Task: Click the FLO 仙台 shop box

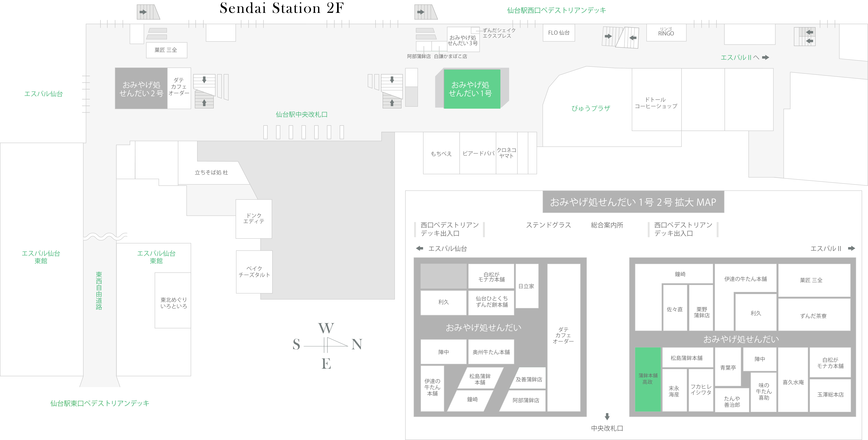Action: [559, 33]
